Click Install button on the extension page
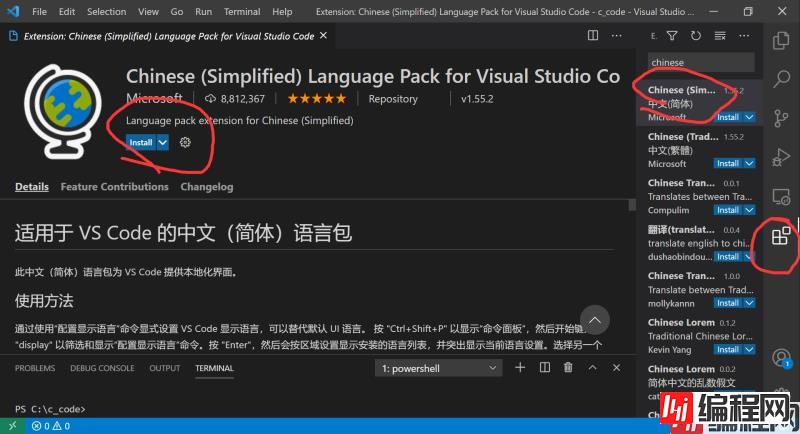The image size is (800, 434). tap(141, 143)
